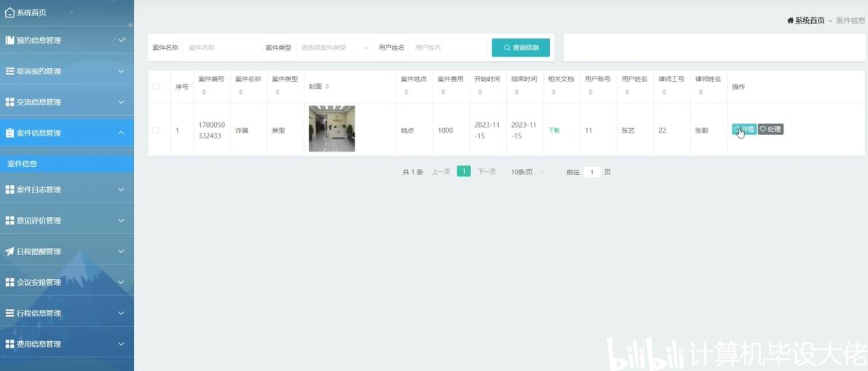Sort by 用户账号 column arrows

[x=590, y=92]
